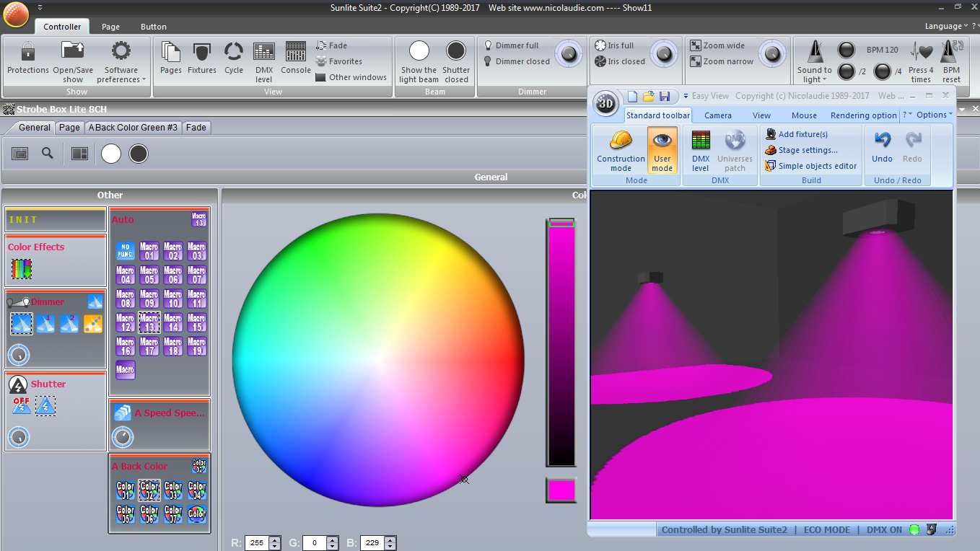Enable User mode in Easy View

click(662, 150)
